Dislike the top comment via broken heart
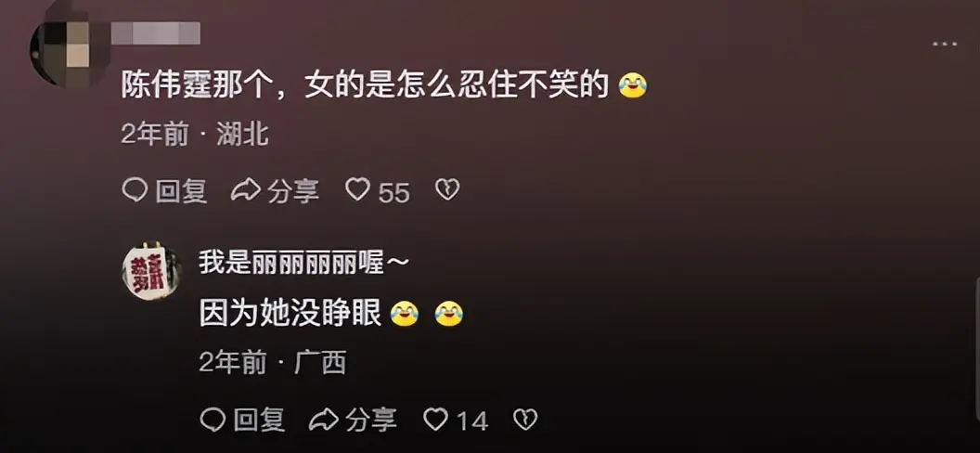The image size is (980, 453). coord(447,190)
